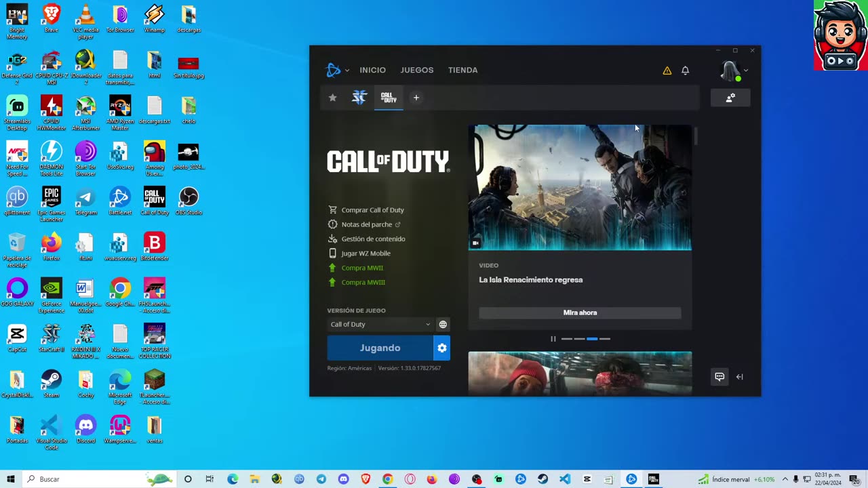Select the Battle.net desktop shortcut

pyautogui.click(x=120, y=201)
